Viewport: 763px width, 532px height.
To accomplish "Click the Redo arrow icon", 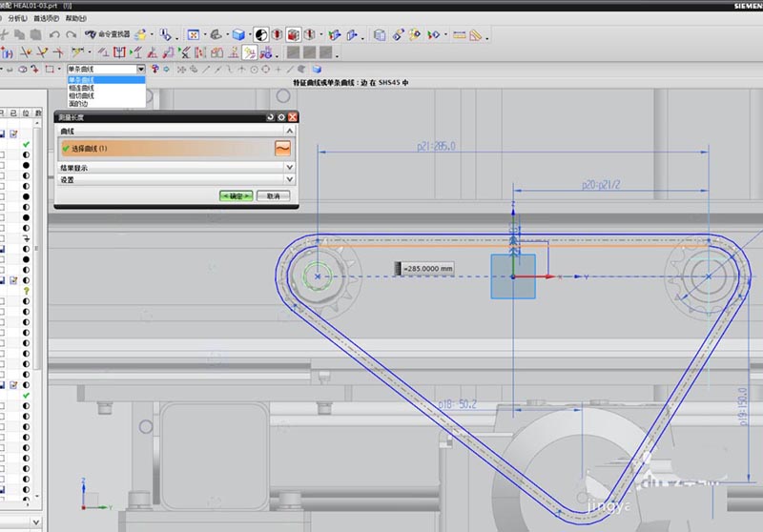I will click(72, 34).
